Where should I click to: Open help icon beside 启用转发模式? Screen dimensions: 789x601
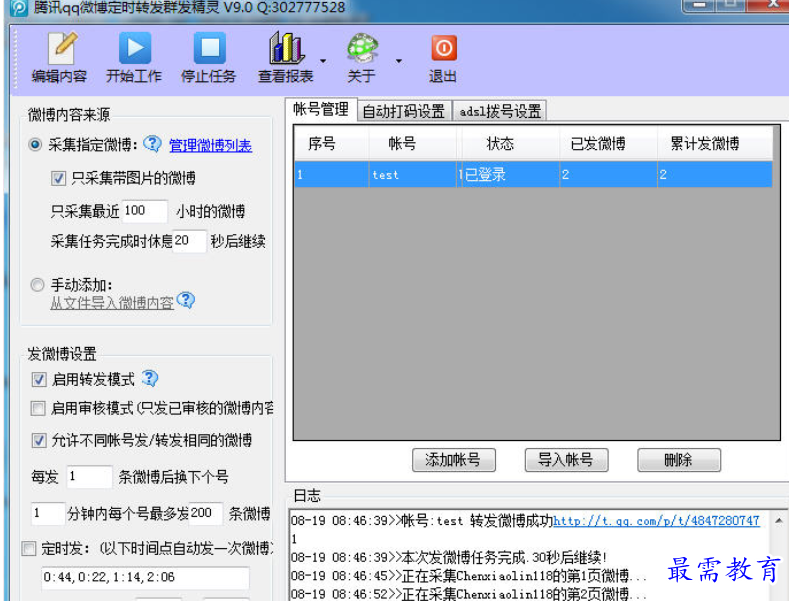pos(149,378)
